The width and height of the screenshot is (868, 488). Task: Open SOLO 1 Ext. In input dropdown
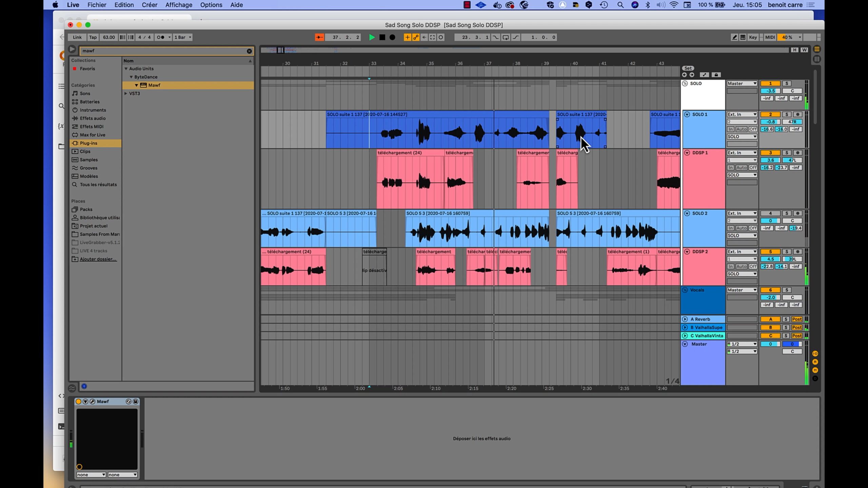click(x=742, y=115)
